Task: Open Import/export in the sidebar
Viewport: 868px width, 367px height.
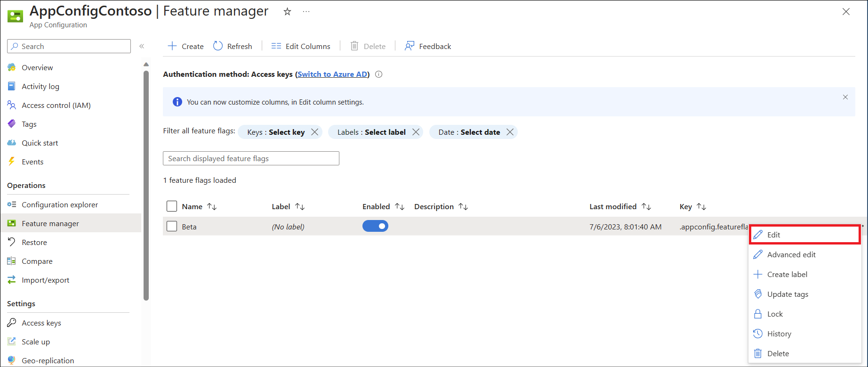Action: [x=46, y=280]
